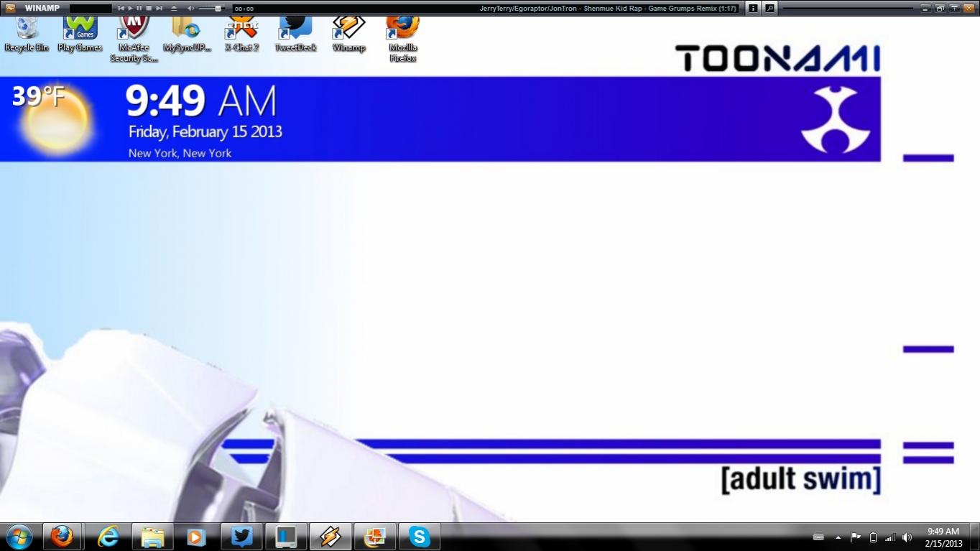Open Winamp file info button
Screen dimensions: 980x551
753,8
